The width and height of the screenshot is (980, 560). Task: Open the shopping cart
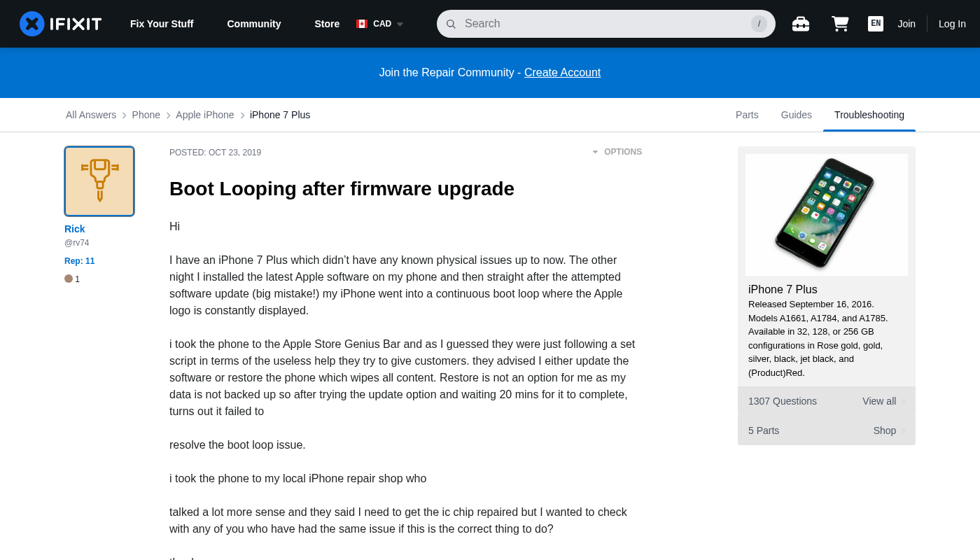tap(840, 24)
